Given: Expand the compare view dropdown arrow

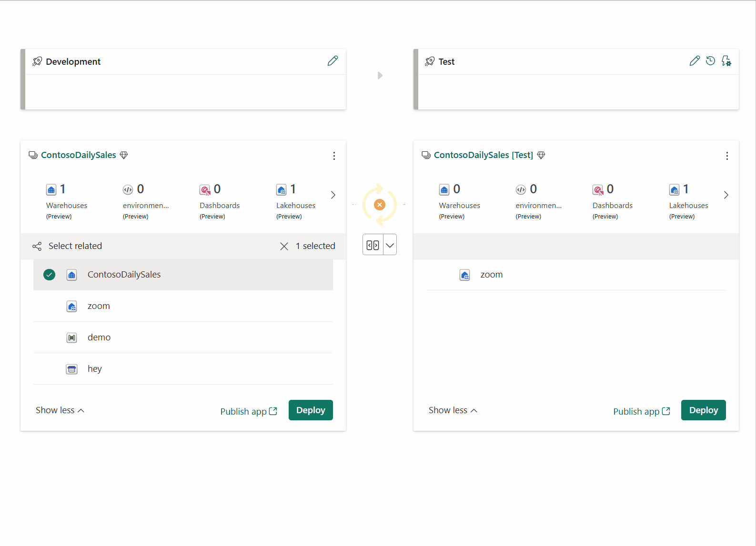Looking at the screenshot, I should click(x=390, y=245).
